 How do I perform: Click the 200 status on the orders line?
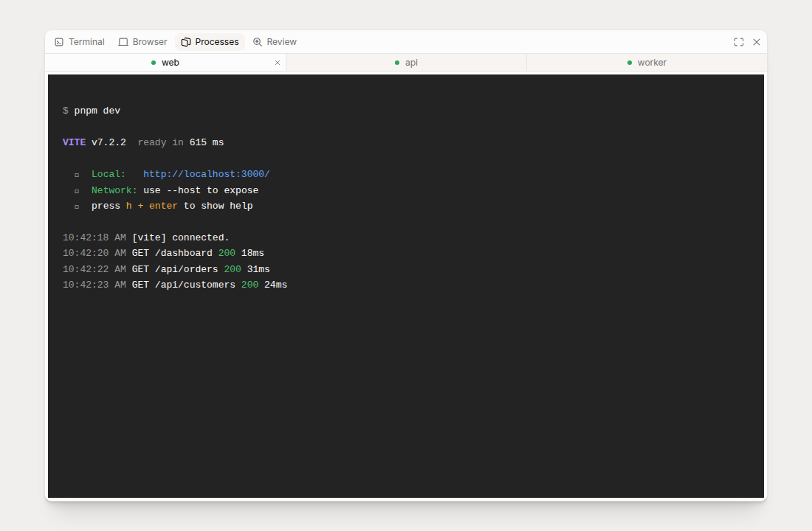[233, 269]
